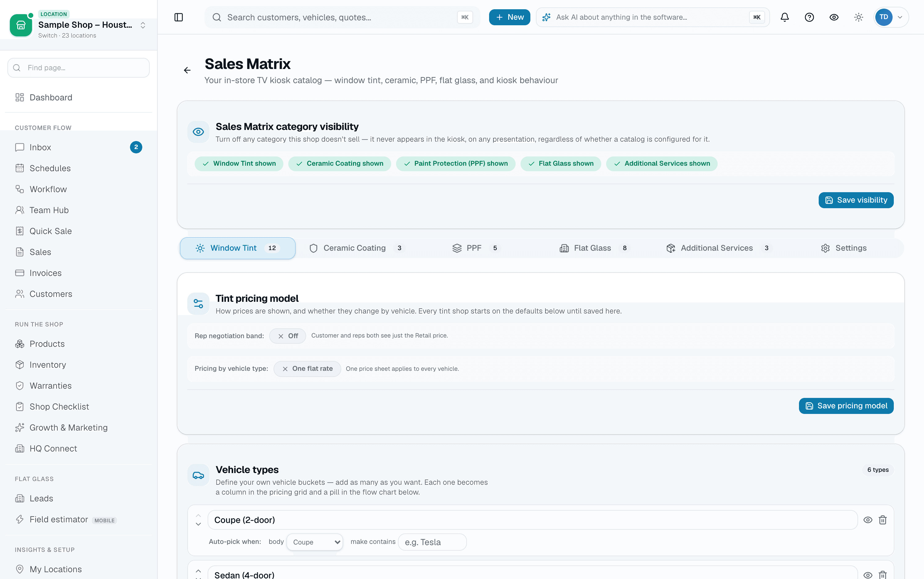Toggle the One flat rate pricing option
The height and width of the screenshot is (579, 924).
[x=307, y=369]
